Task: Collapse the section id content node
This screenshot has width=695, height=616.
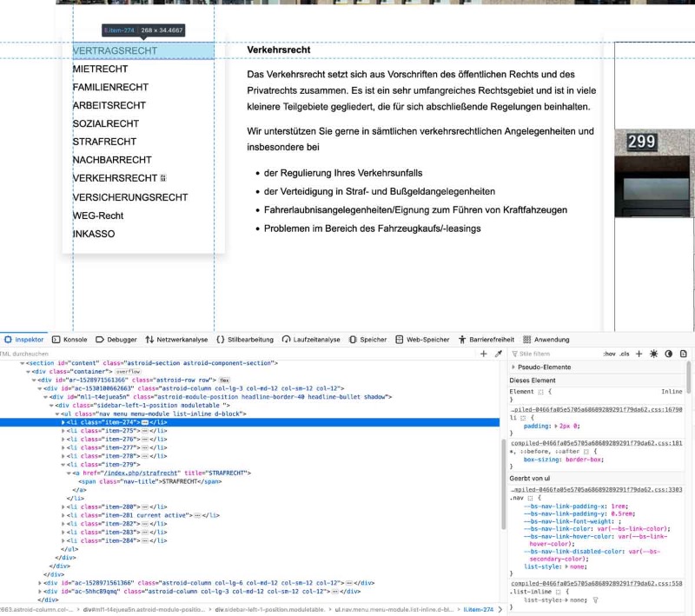Action: coord(23,363)
